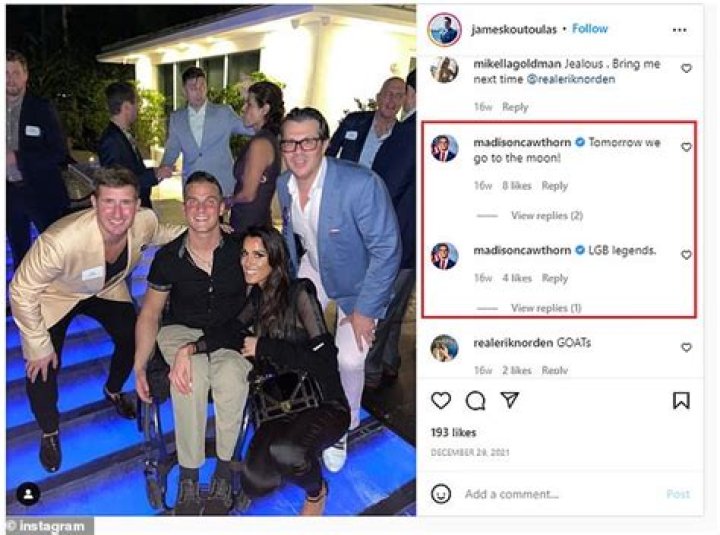Follow jameskoutoulas

590,29
